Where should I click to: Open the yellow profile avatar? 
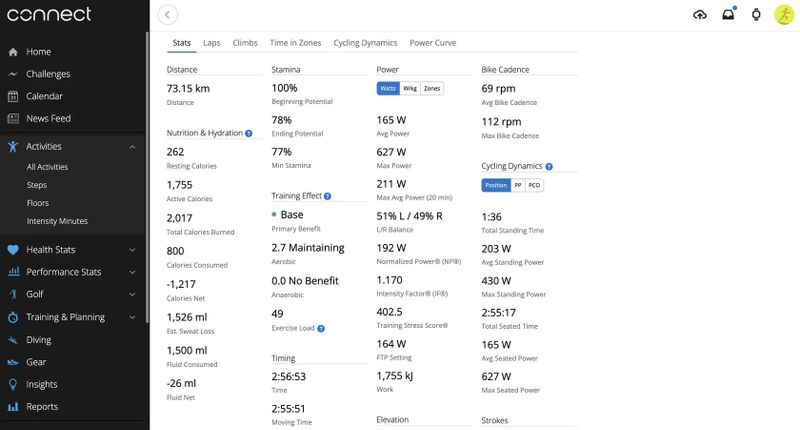click(784, 14)
